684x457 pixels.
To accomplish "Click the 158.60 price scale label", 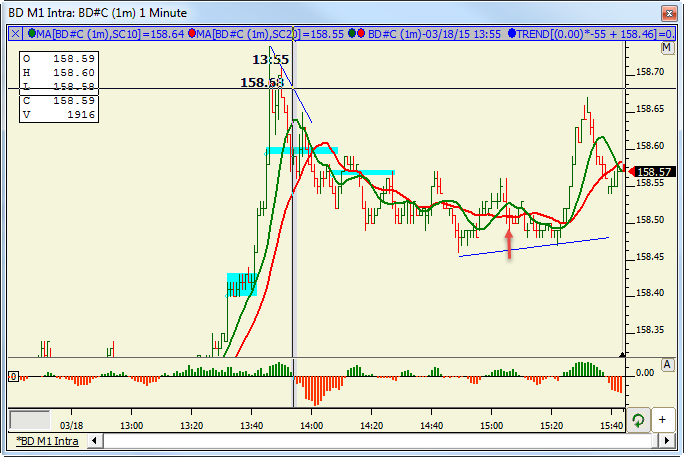I will (650, 146).
